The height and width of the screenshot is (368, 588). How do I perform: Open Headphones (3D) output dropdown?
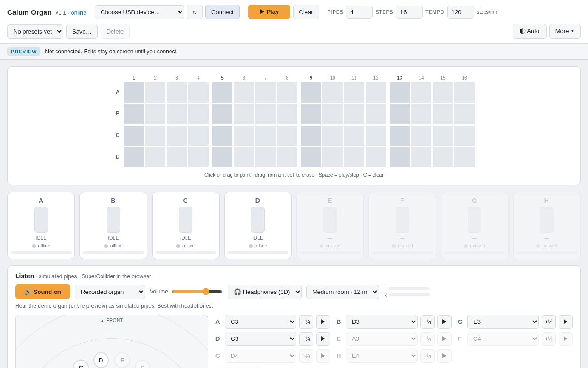[265, 292]
